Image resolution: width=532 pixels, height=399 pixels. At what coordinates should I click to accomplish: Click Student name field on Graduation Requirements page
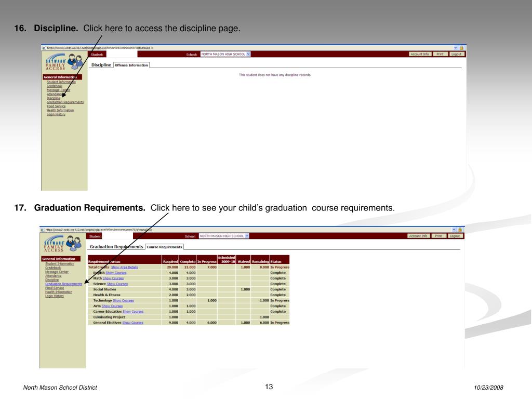click(x=117, y=236)
